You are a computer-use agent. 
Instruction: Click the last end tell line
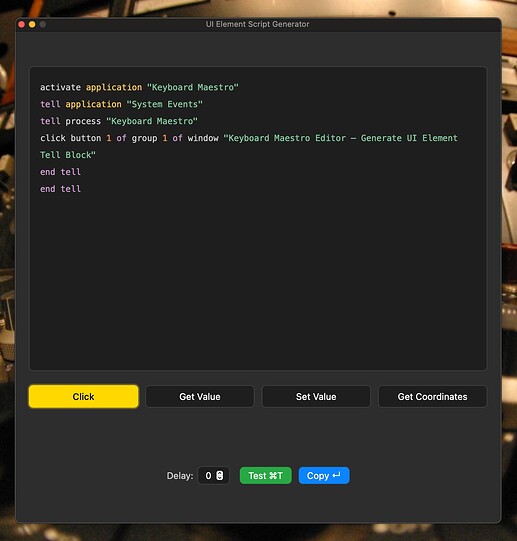point(60,189)
